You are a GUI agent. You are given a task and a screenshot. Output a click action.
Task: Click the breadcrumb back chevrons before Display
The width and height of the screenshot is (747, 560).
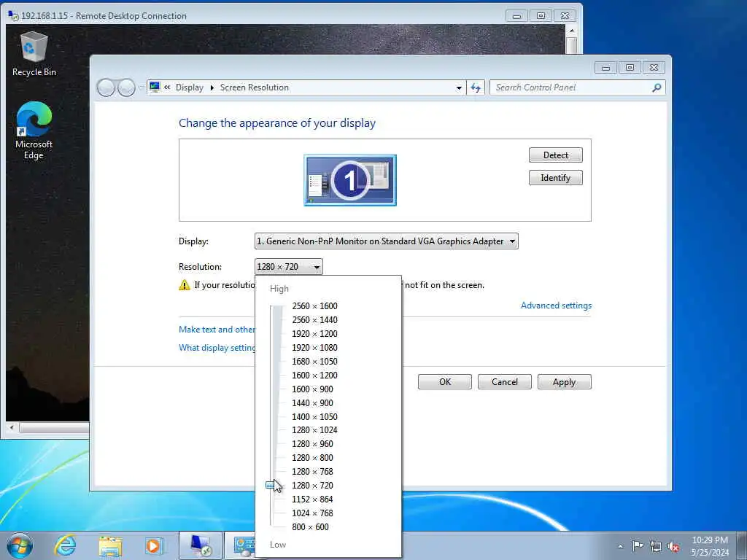coord(167,87)
